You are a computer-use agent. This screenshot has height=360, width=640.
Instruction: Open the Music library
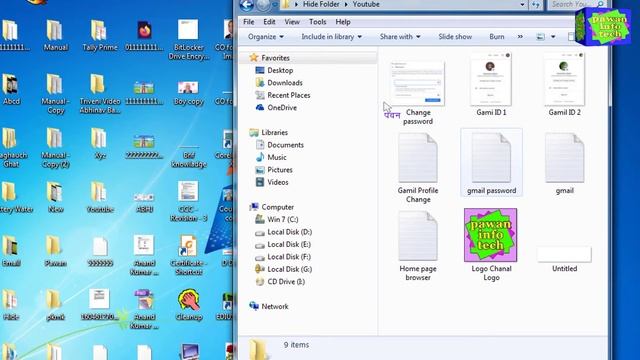point(277,158)
